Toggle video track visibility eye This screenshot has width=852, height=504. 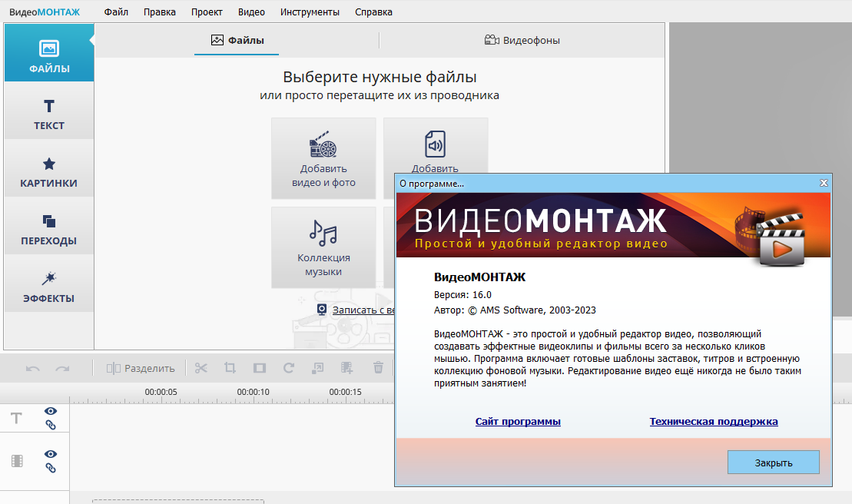(51, 454)
